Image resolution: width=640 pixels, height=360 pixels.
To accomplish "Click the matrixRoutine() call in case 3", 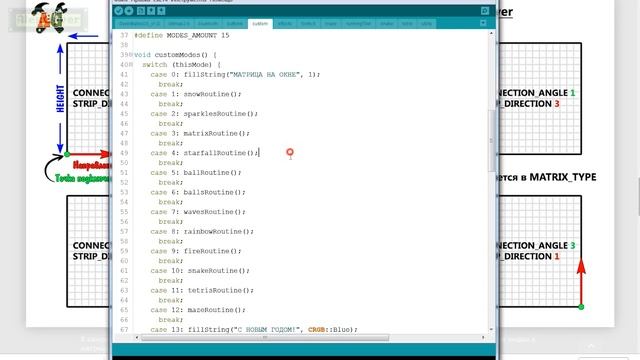I will pyautogui.click(x=216, y=133).
